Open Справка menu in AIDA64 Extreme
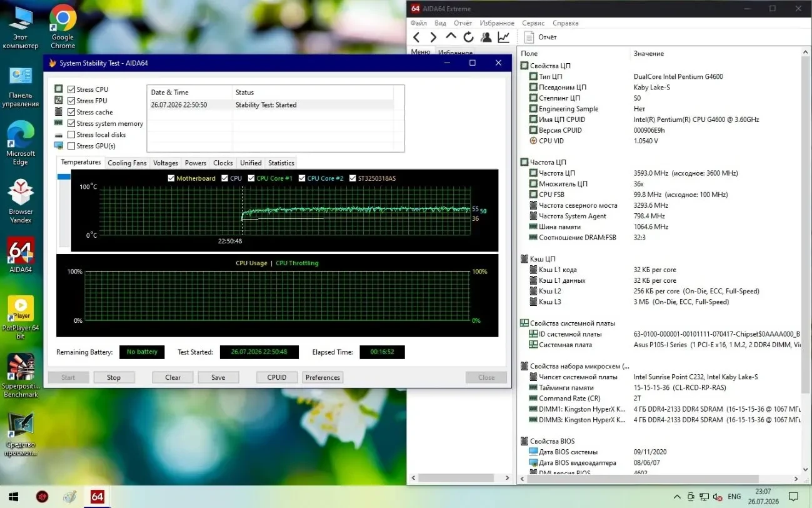812x508 pixels. click(566, 23)
